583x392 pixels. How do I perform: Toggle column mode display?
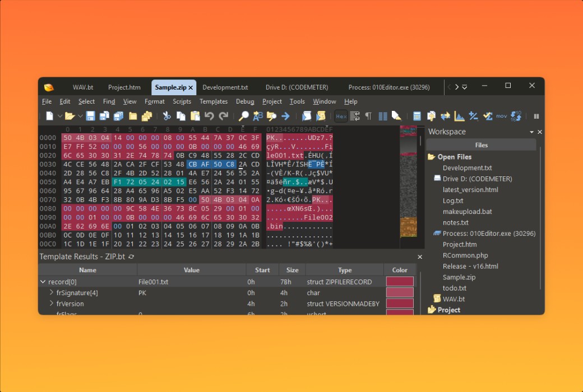(382, 116)
